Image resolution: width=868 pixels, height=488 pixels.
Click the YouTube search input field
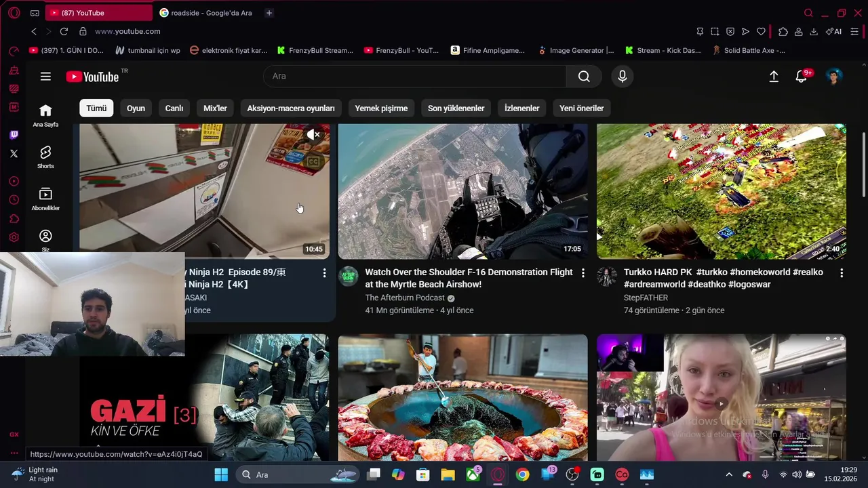pyautogui.click(x=414, y=77)
